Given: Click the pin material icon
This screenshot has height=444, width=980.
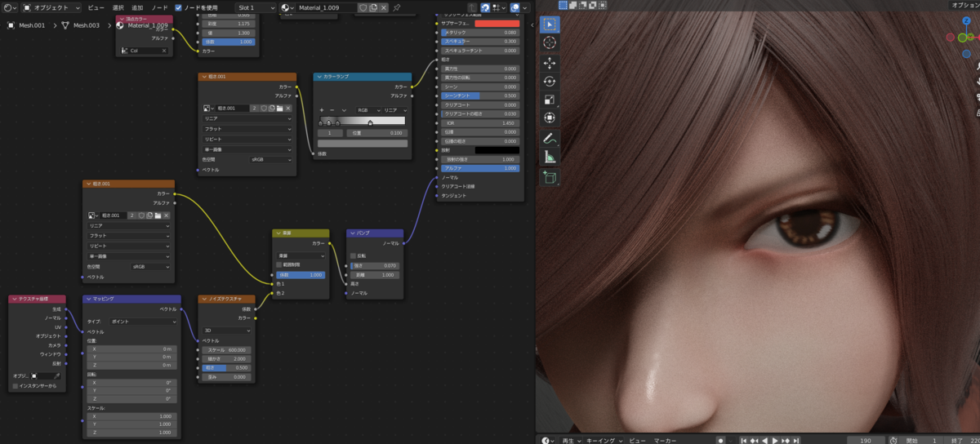Looking at the screenshot, I should [397, 7].
